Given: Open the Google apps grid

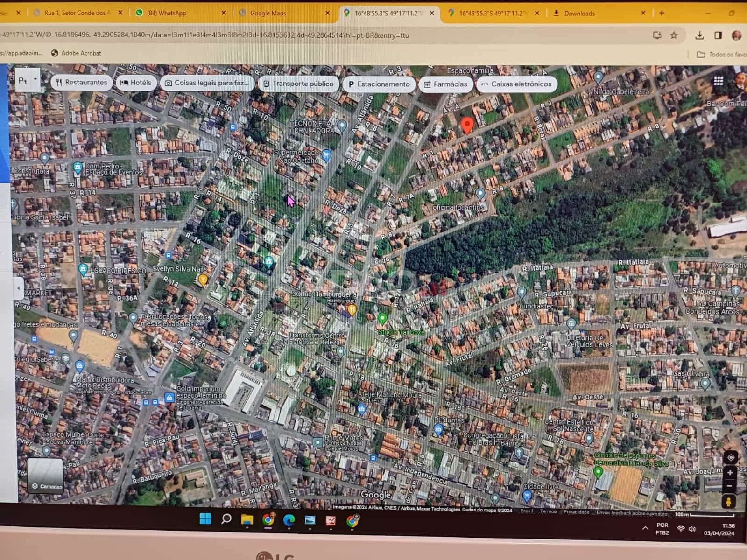Looking at the screenshot, I should coord(719,81).
